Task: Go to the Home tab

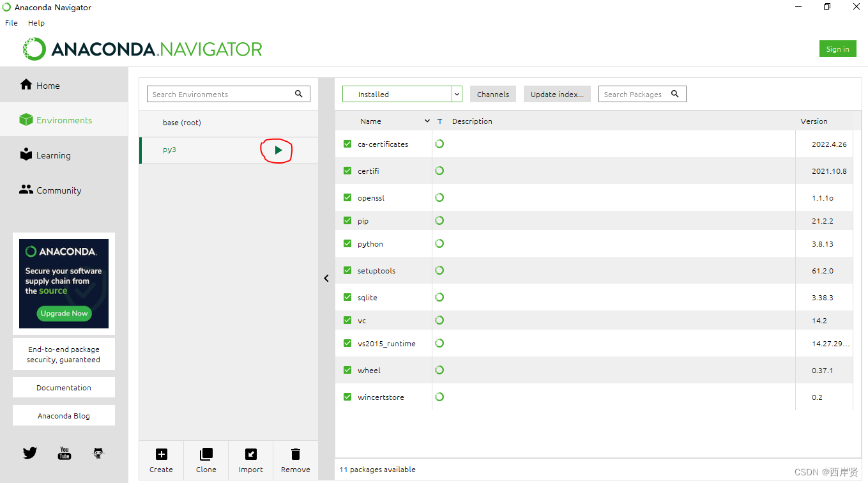Action: point(64,85)
